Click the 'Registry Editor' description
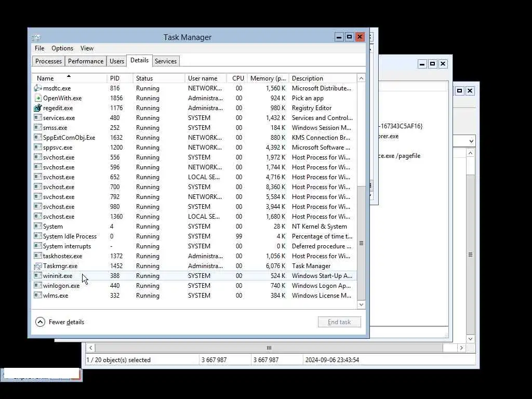 point(312,108)
